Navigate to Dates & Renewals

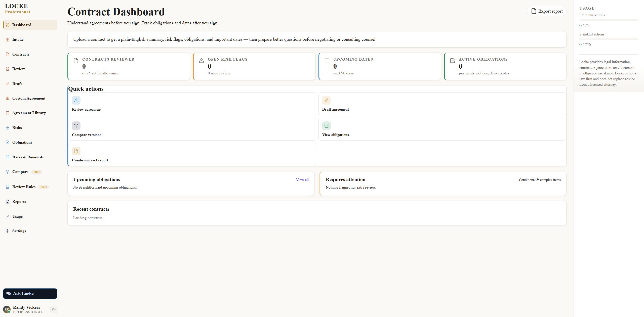[30, 157]
